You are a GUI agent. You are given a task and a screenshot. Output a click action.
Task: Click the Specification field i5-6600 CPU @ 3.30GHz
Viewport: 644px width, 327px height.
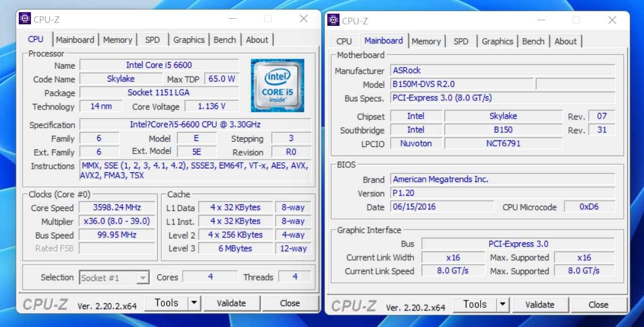pyautogui.click(x=195, y=124)
